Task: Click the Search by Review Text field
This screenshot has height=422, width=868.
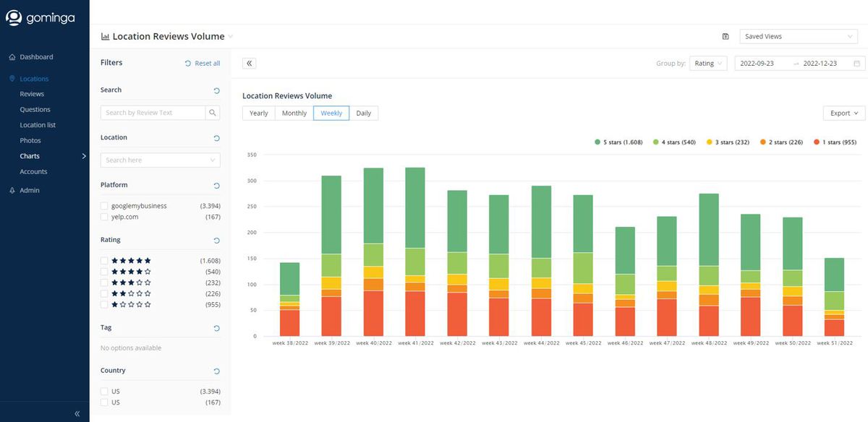Action: [153, 113]
